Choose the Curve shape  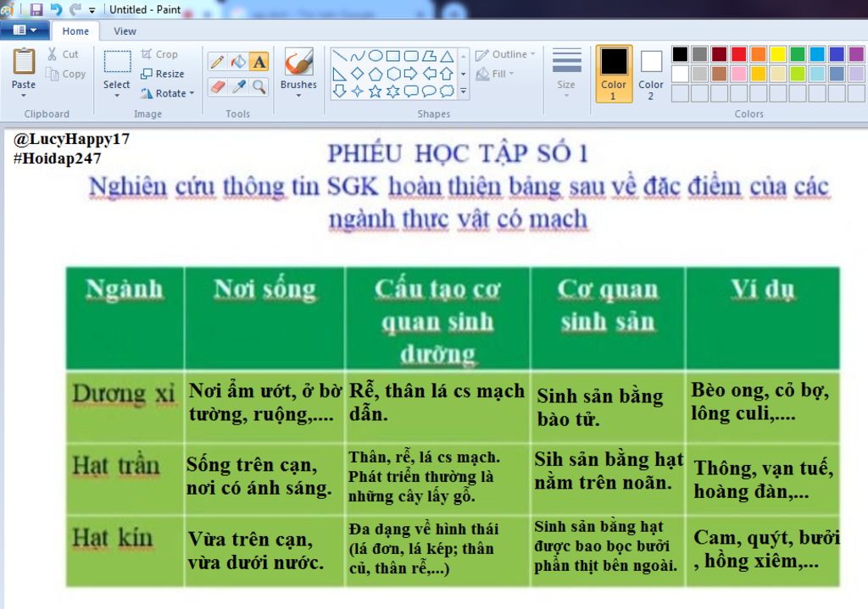(x=358, y=56)
